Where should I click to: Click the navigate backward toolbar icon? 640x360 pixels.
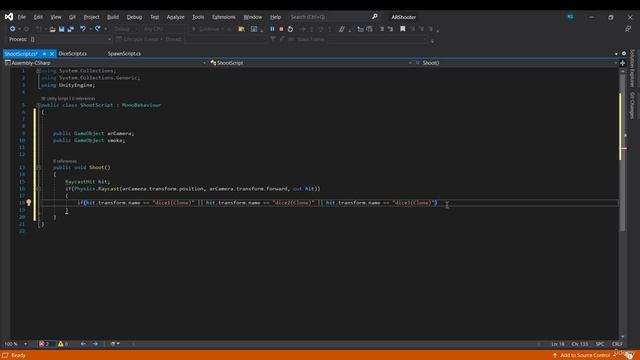click(12, 29)
